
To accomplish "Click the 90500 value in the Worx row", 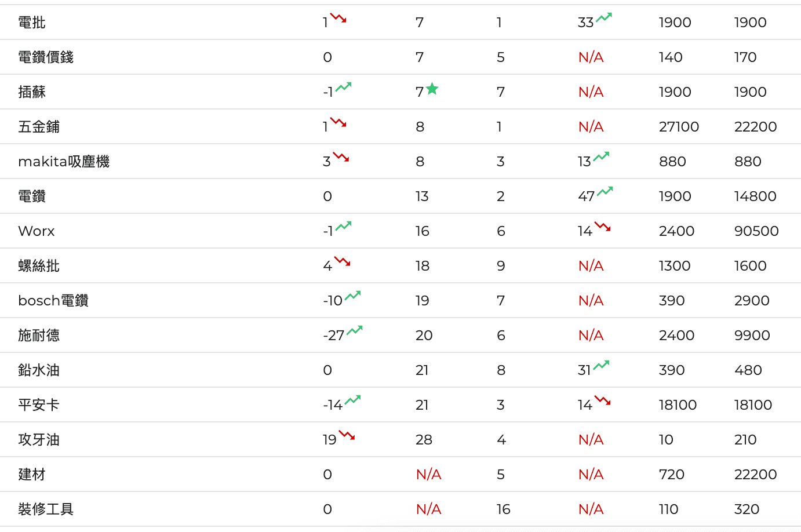I will pyautogui.click(x=756, y=231).
